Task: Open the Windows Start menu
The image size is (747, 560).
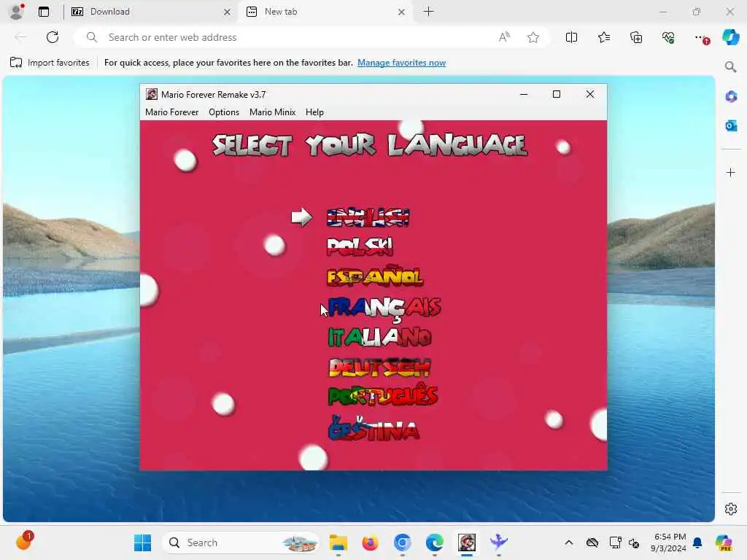Action: 142,542
